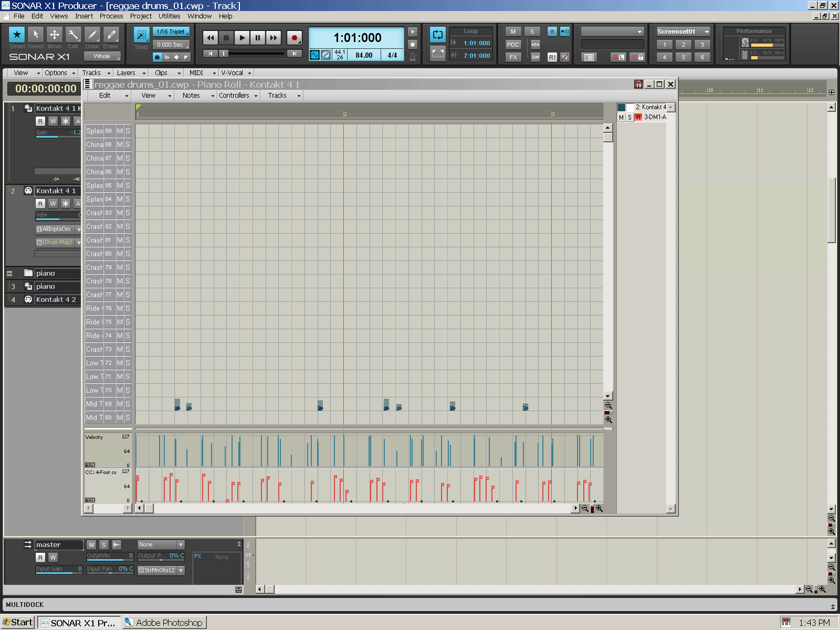The height and width of the screenshot is (630, 840).
Task: Open the Screenset01 dropdown
Action: pyautogui.click(x=707, y=31)
